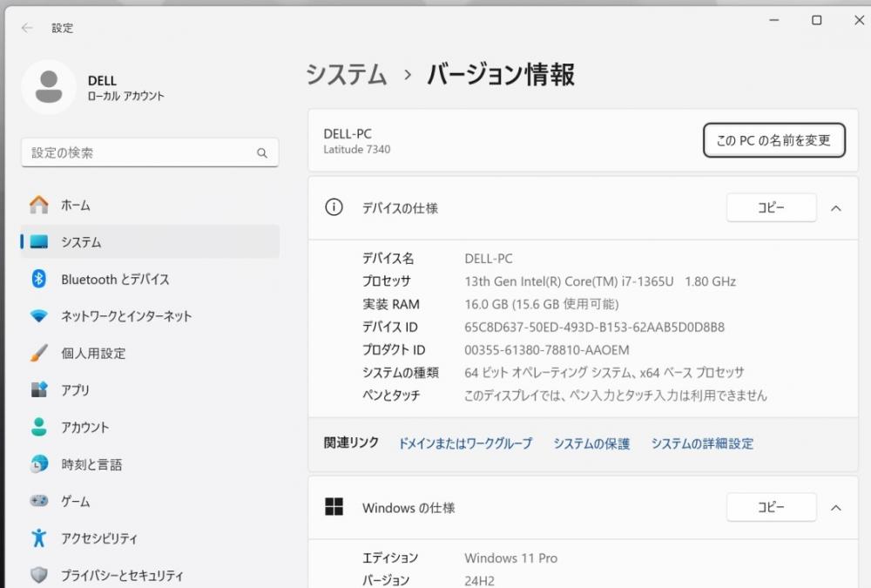Collapse the Windows の仕様 section chevron

[836, 508]
